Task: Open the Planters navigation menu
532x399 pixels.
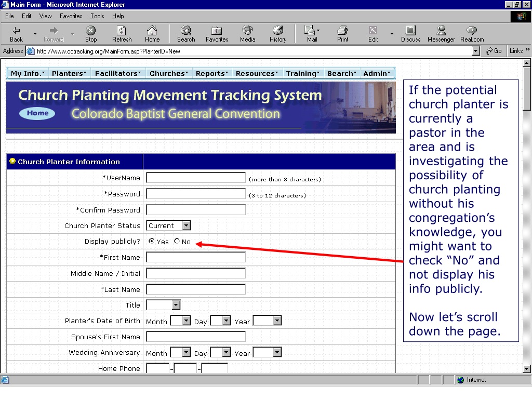Action: [x=69, y=73]
